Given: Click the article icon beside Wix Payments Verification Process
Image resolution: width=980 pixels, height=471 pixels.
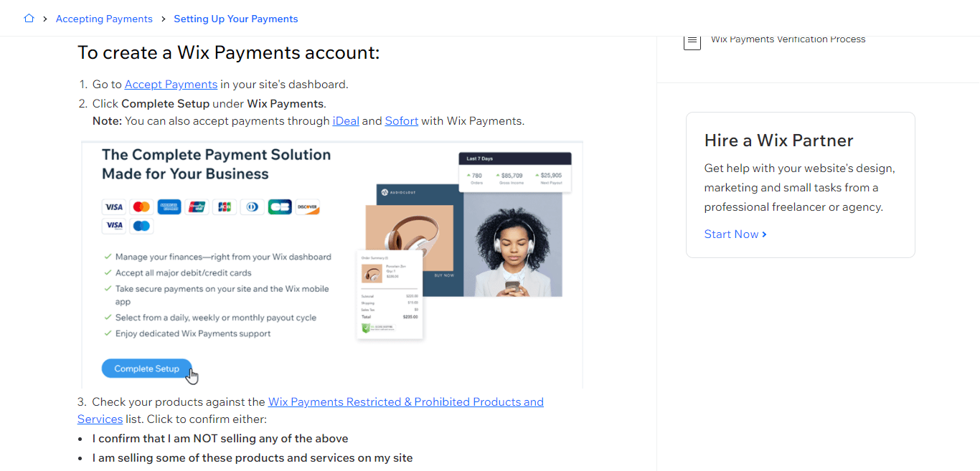Looking at the screenshot, I should coord(692,42).
